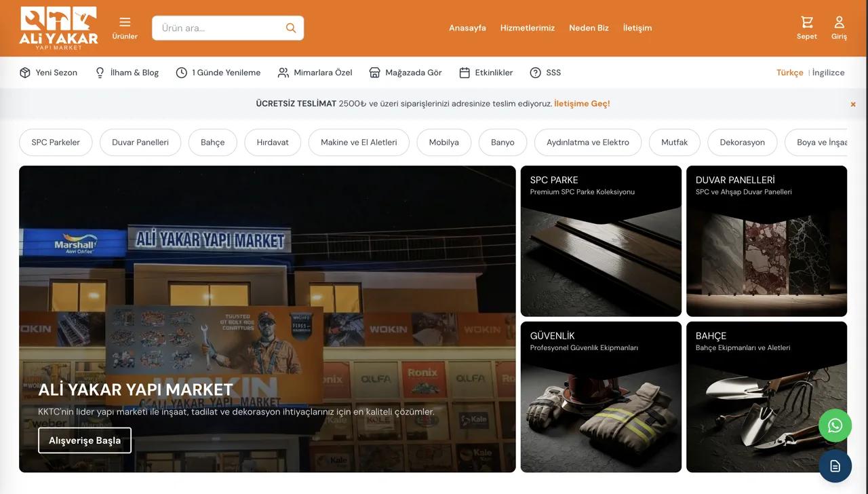Select the Hırdavat category chip
This screenshot has width=868, height=494.
(273, 142)
